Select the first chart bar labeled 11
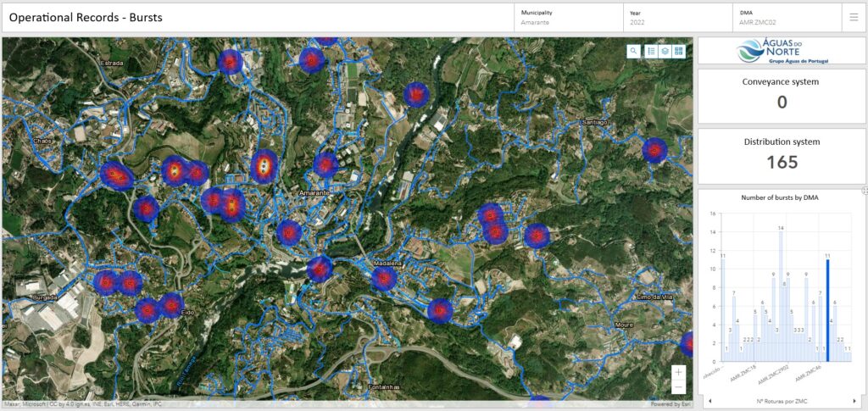Screen dimensions: 868x411 (722, 310)
